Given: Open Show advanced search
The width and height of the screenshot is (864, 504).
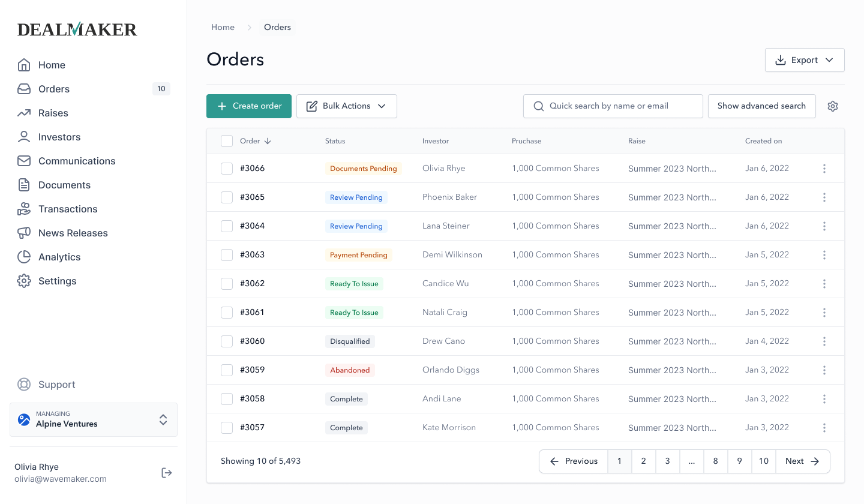Looking at the screenshot, I should tap(761, 106).
